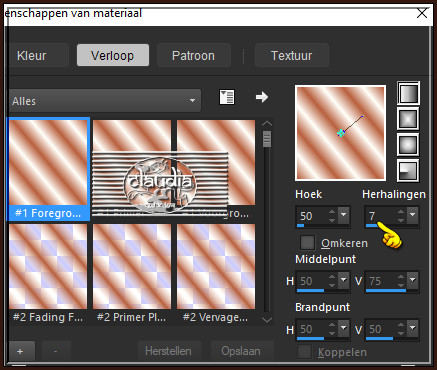Select the Sunburst gradient style icon
This screenshot has width=437, height=370.
[x=408, y=144]
